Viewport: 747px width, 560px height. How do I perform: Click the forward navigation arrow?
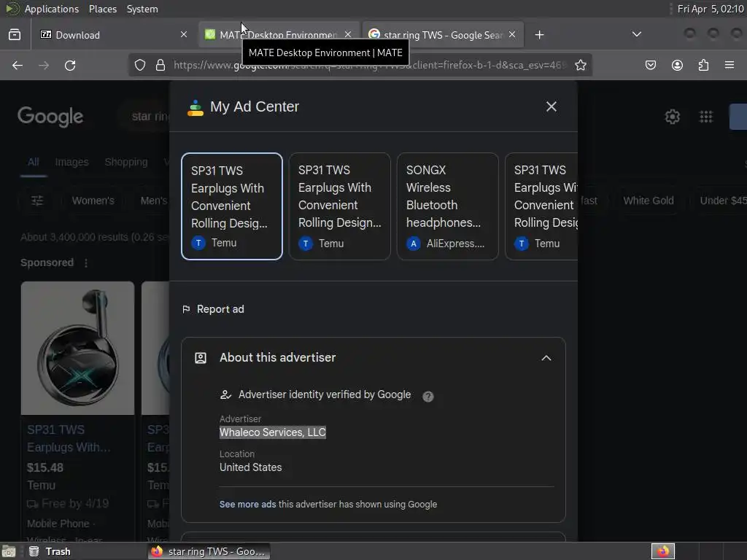44,65
